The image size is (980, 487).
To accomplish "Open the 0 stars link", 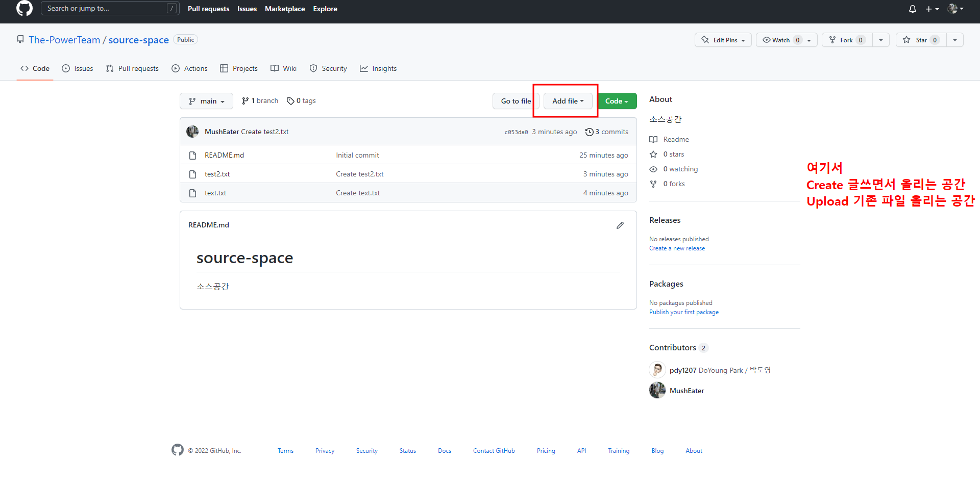I will pyautogui.click(x=667, y=154).
